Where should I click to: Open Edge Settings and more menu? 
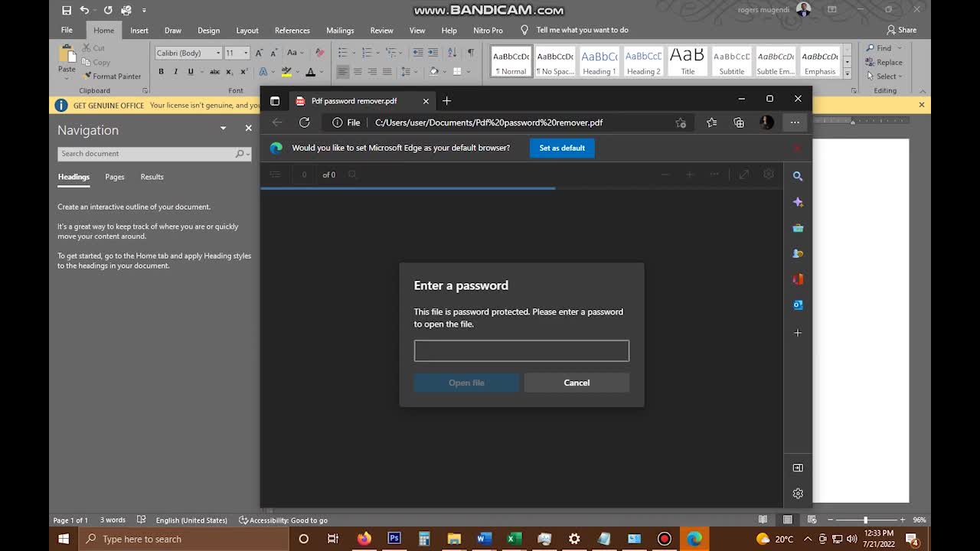point(795,122)
